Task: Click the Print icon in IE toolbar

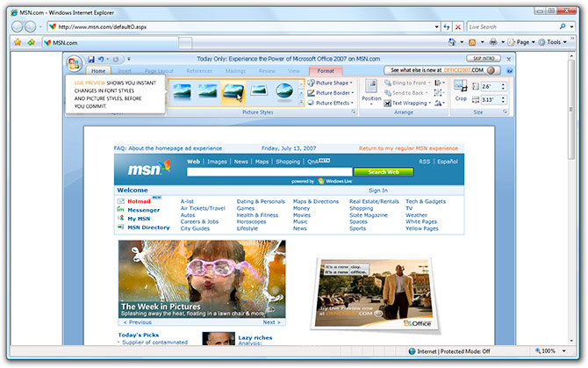Action: point(493,42)
